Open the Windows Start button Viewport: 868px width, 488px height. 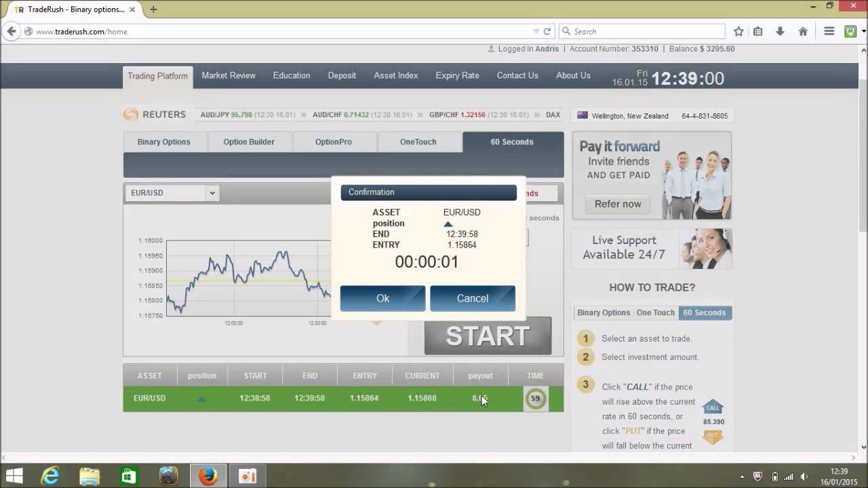tap(14, 476)
